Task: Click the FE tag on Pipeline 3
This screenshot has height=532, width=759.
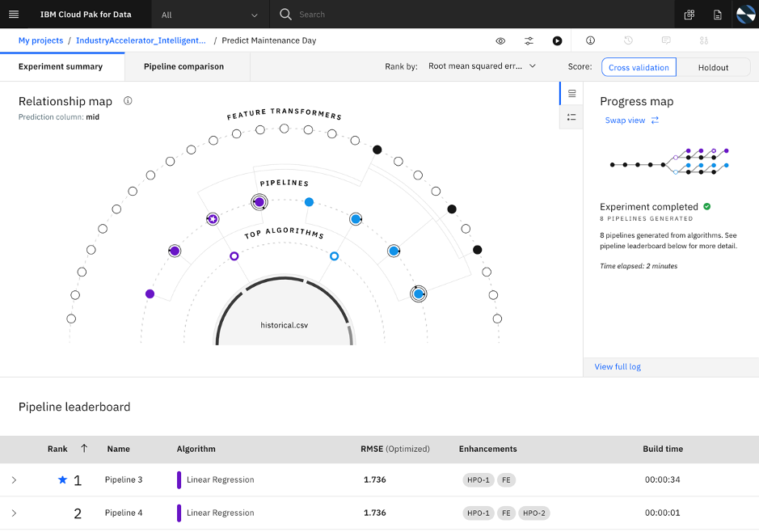Action: (x=506, y=479)
